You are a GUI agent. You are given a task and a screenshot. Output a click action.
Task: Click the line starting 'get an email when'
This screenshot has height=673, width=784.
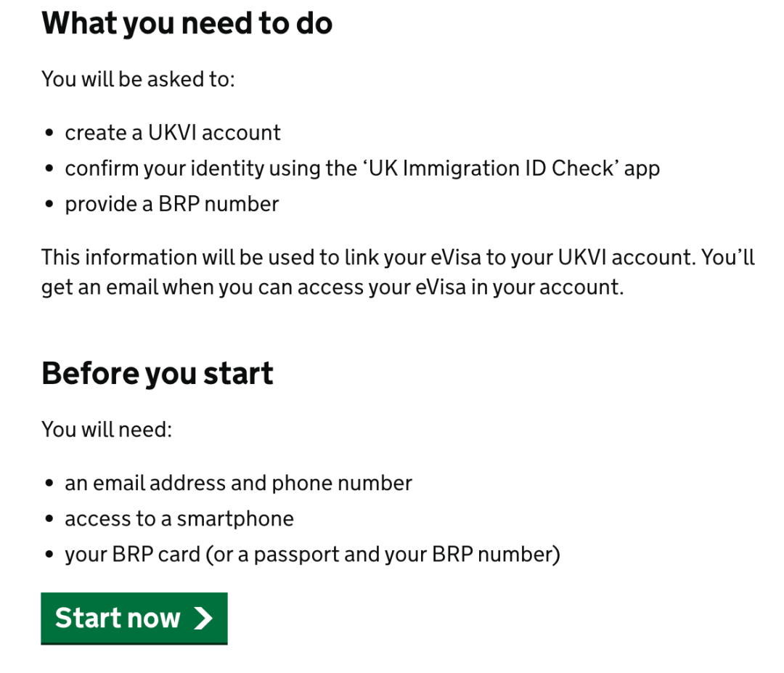(x=332, y=287)
